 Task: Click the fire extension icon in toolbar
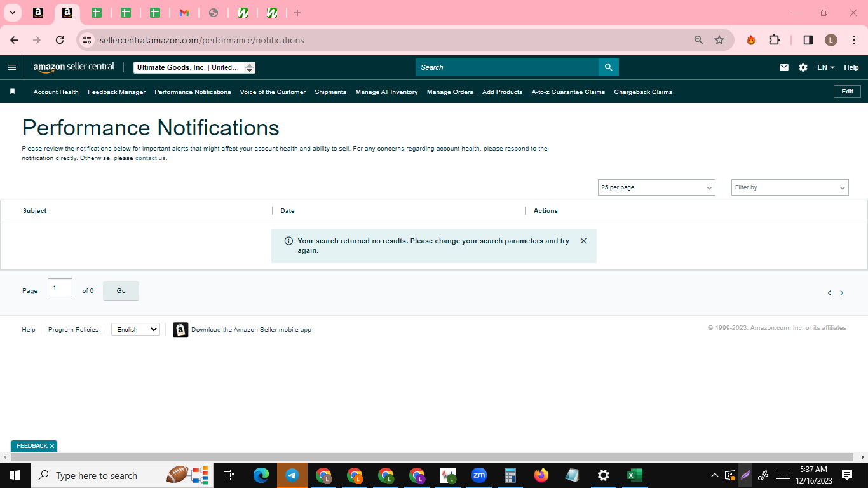coord(751,40)
